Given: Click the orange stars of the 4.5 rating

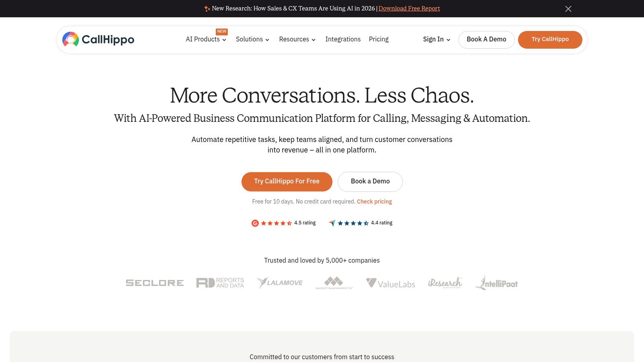Looking at the screenshot, I should (x=277, y=223).
